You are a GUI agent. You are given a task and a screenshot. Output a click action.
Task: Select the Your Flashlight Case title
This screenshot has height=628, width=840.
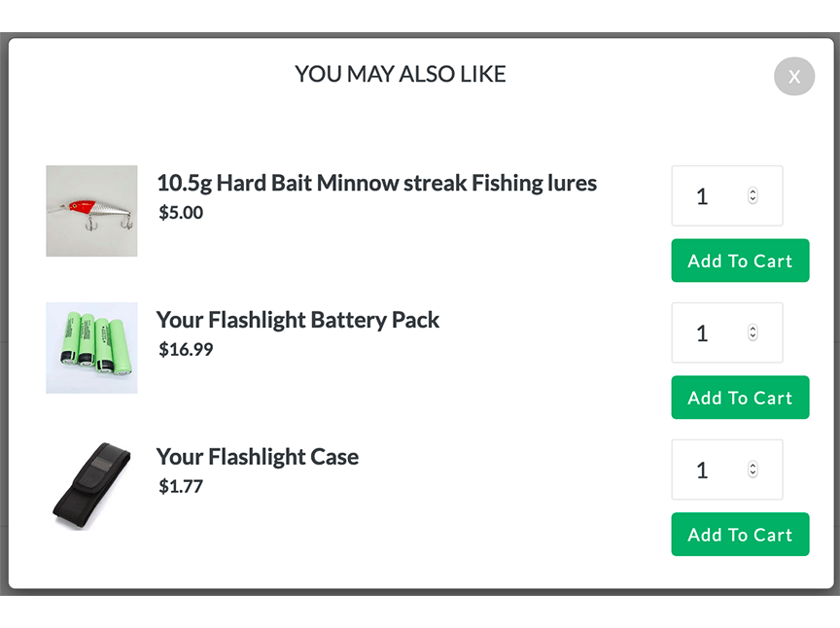(258, 457)
